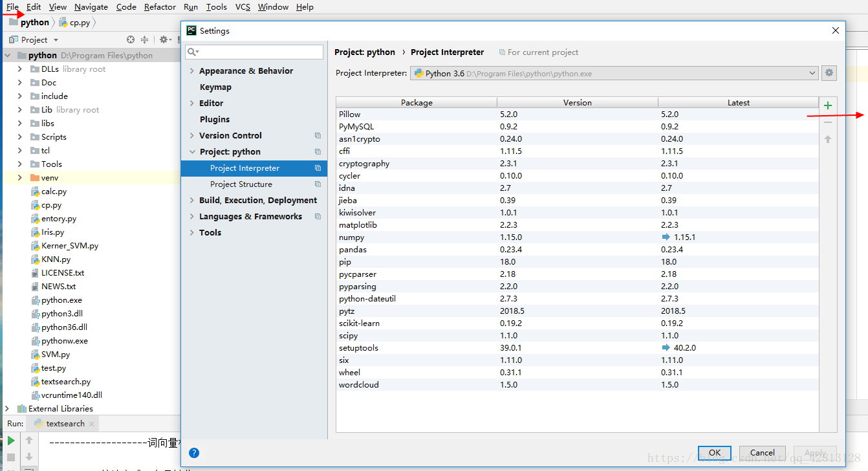Image resolution: width=868 pixels, height=471 pixels.
Task: Select textsearch.py in the project tree
Action: coord(66,382)
